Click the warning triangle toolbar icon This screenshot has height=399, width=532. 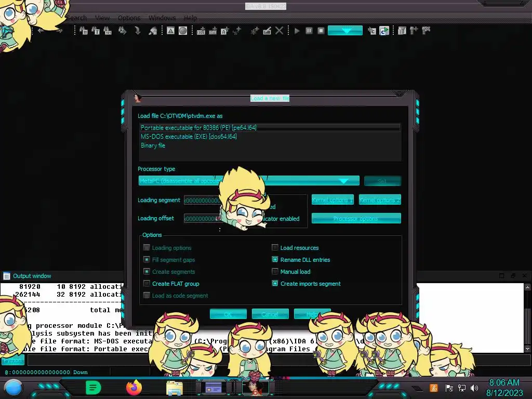(x=170, y=31)
